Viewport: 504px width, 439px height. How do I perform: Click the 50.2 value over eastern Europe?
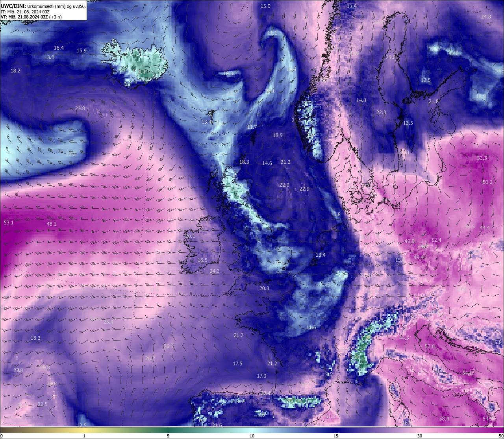487,182
